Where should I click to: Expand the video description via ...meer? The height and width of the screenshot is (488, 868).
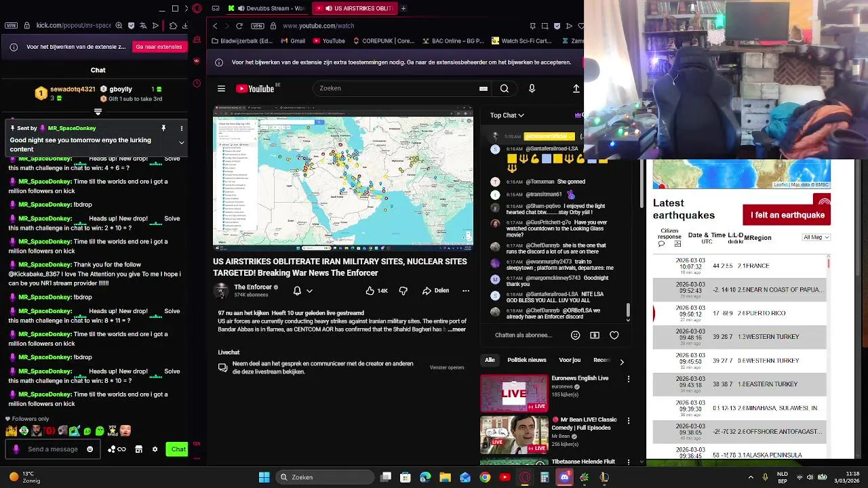click(457, 329)
